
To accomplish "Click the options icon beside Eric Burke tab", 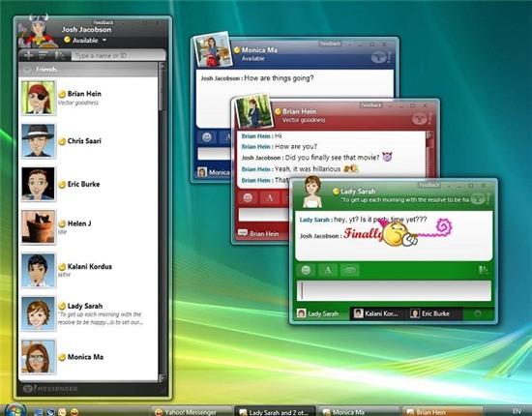I will click(x=478, y=313).
